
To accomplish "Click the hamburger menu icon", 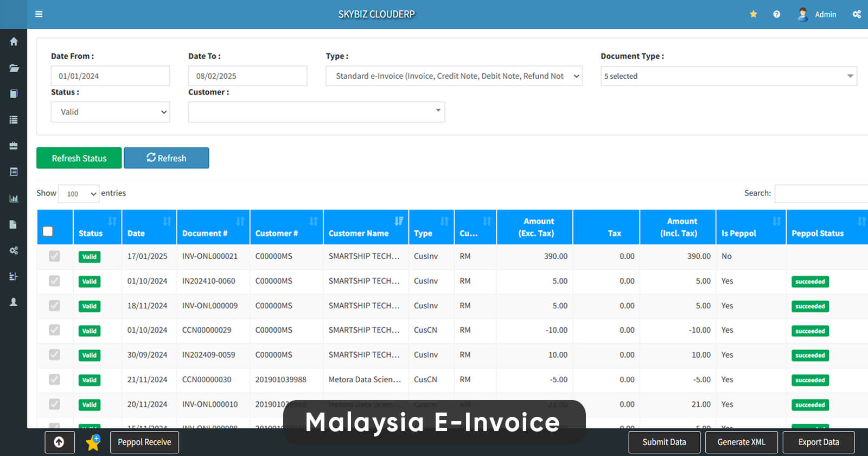I will click(x=39, y=14).
